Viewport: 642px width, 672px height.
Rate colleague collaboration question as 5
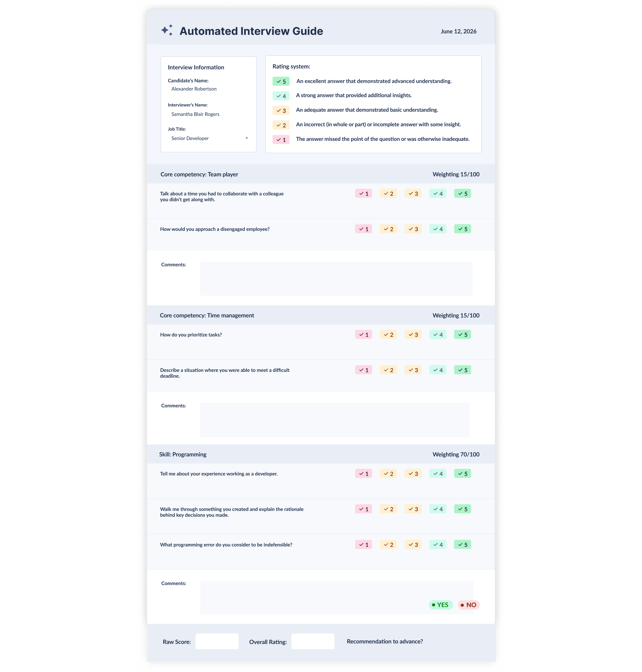[462, 194]
